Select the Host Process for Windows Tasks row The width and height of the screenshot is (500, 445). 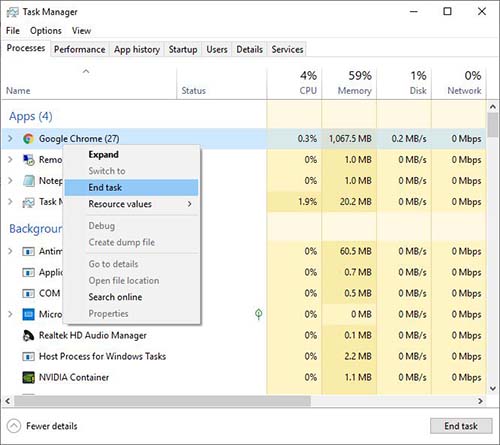point(243,356)
